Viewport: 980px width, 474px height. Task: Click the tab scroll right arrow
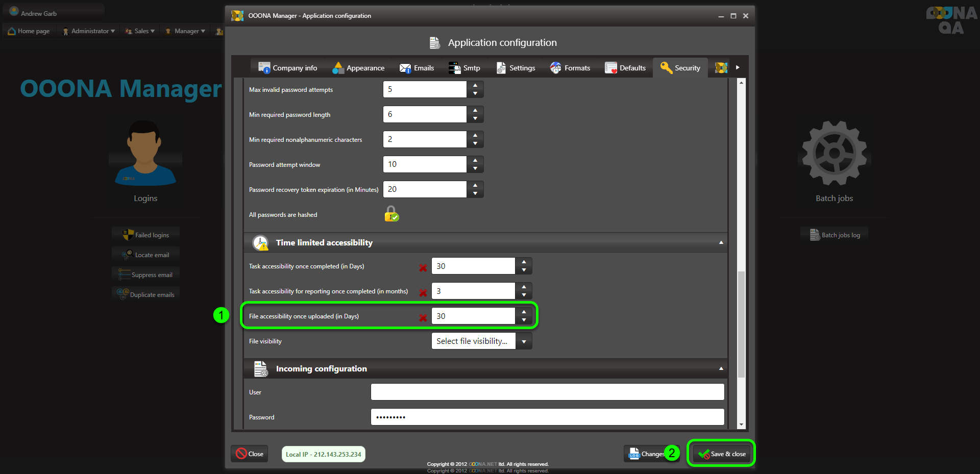(x=738, y=67)
